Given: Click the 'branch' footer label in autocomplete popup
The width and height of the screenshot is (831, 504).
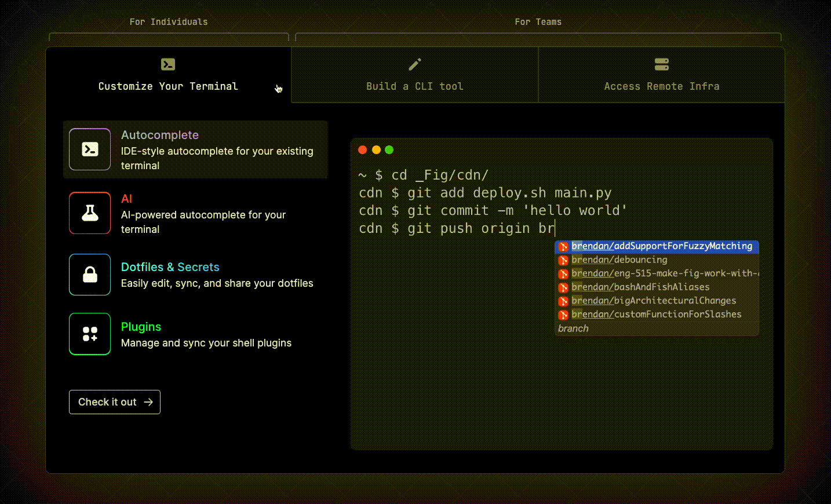Looking at the screenshot, I should pyautogui.click(x=573, y=328).
